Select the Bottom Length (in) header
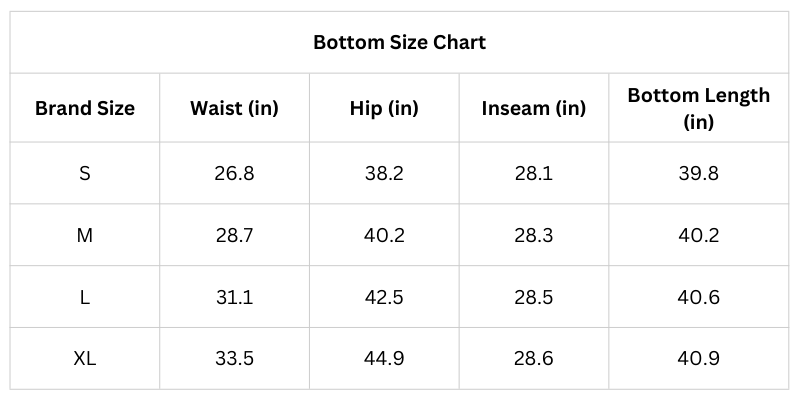This screenshot has height=400, width=800. click(x=698, y=108)
